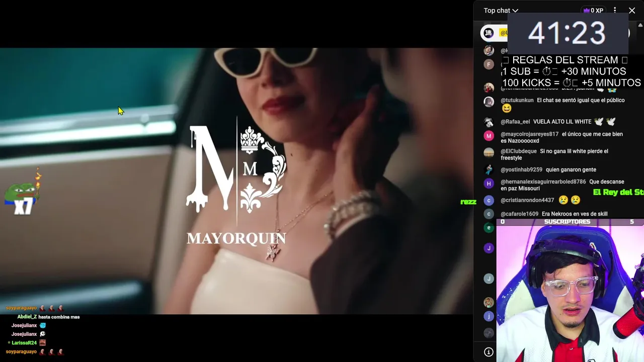Click the REGLAS DEL STREAM text overlay
Screen dimensions: 644x362
click(573, 71)
